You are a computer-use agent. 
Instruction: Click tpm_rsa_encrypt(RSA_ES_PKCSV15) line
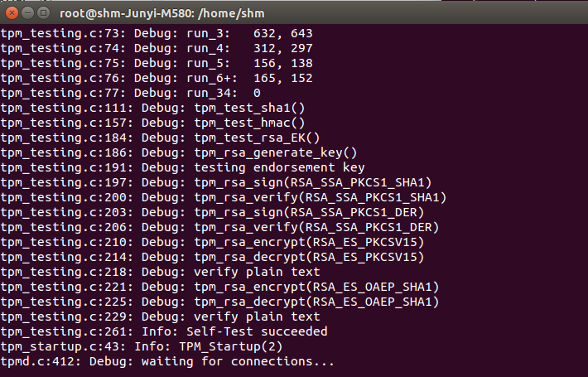click(x=212, y=242)
